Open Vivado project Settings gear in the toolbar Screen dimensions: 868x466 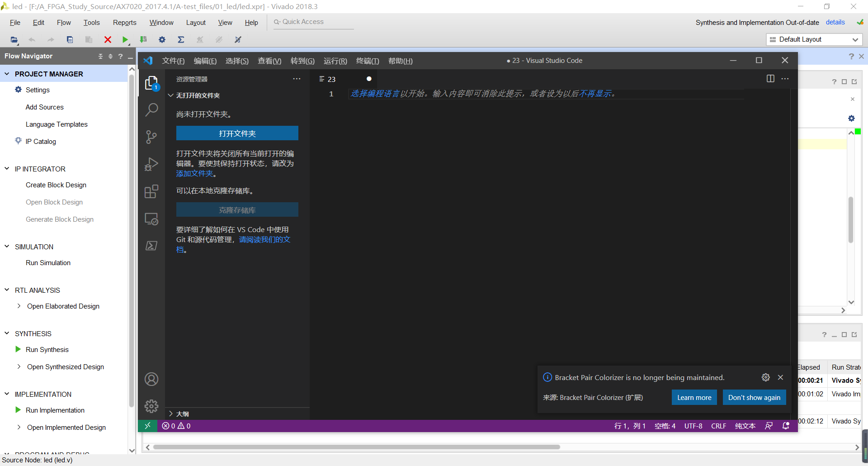click(162, 40)
